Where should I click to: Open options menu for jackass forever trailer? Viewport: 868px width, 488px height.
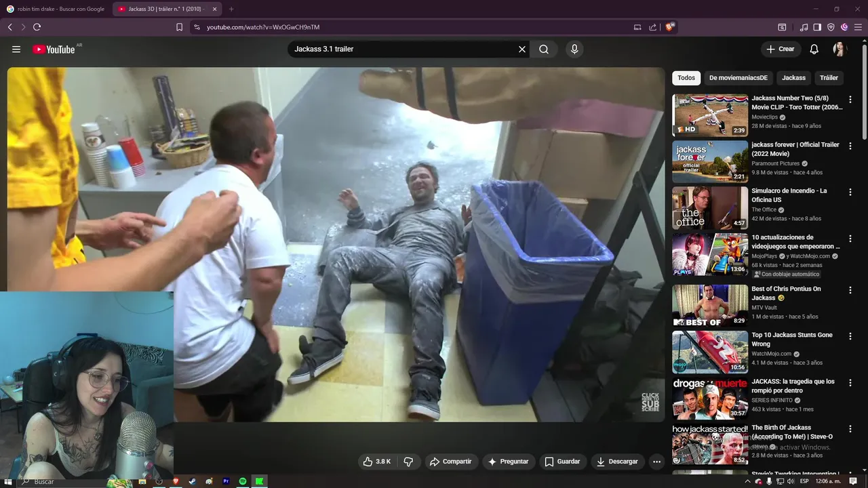coord(850,146)
